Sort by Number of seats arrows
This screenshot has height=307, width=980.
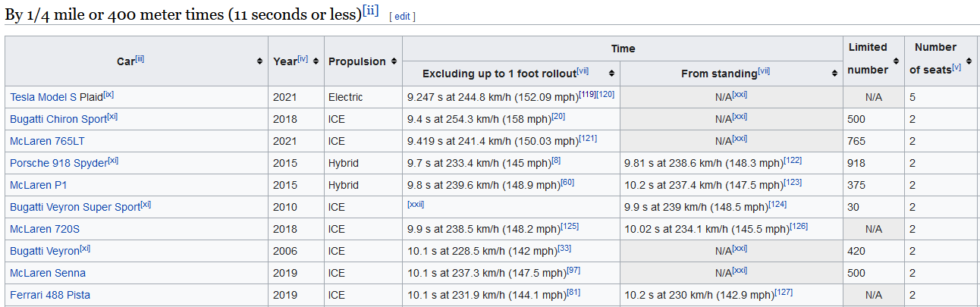tap(970, 61)
